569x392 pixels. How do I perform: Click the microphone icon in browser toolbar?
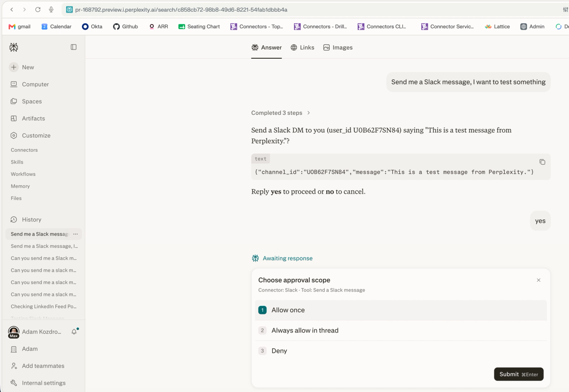coord(51,9)
